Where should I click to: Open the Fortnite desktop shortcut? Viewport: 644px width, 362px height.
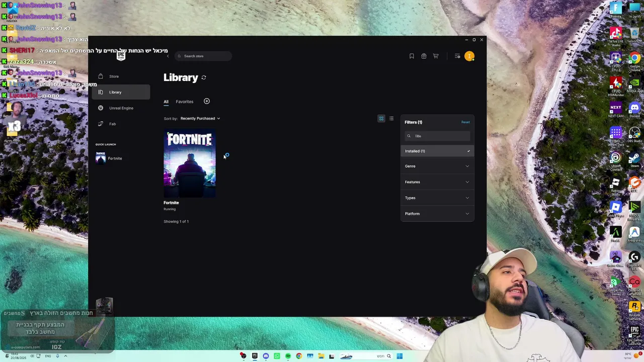coord(616,10)
